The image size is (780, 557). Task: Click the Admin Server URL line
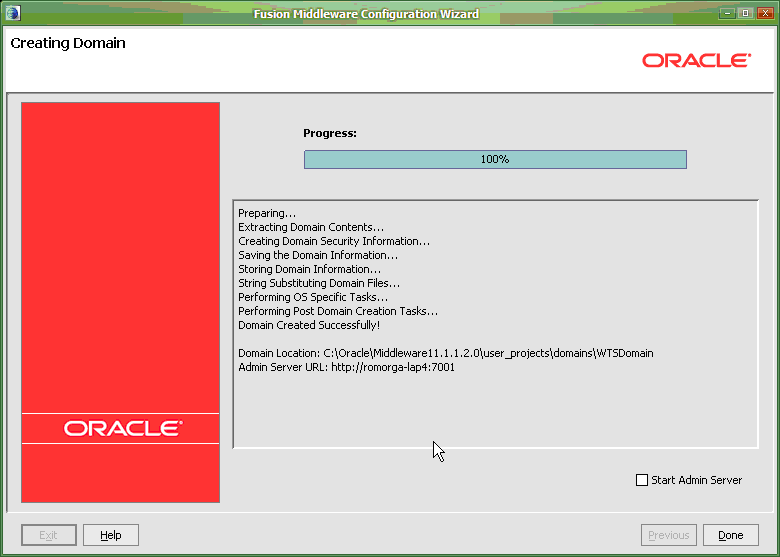346,367
